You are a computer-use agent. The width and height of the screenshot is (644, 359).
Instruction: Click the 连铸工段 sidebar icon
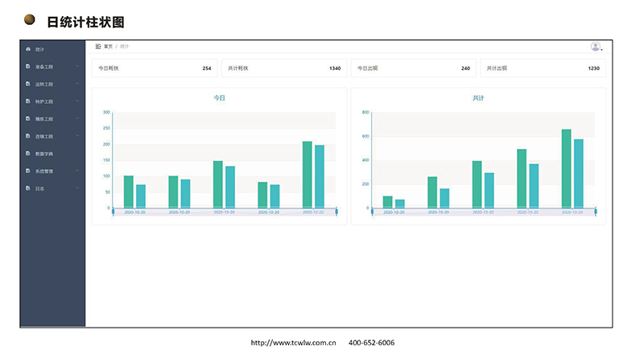(x=28, y=136)
